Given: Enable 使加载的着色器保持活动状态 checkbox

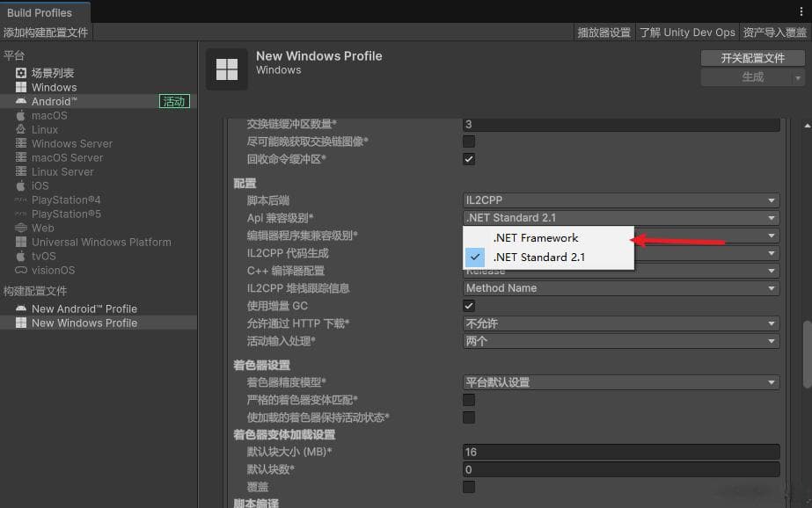Looking at the screenshot, I should point(469,417).
